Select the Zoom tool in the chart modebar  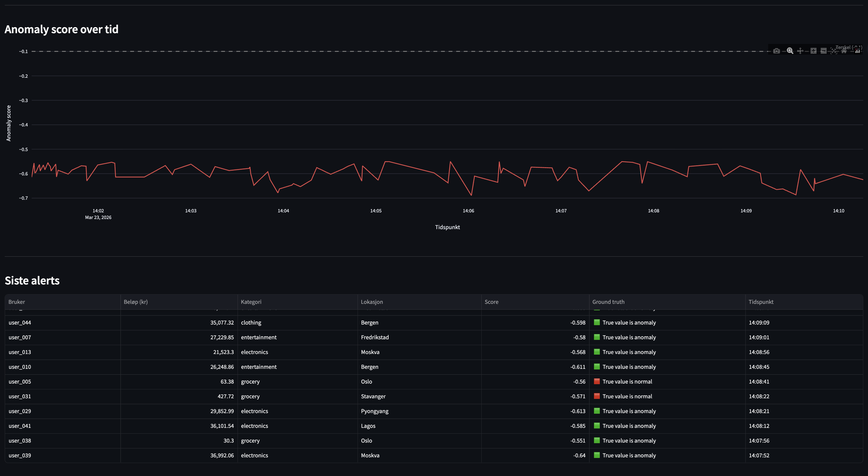(790, 51)
